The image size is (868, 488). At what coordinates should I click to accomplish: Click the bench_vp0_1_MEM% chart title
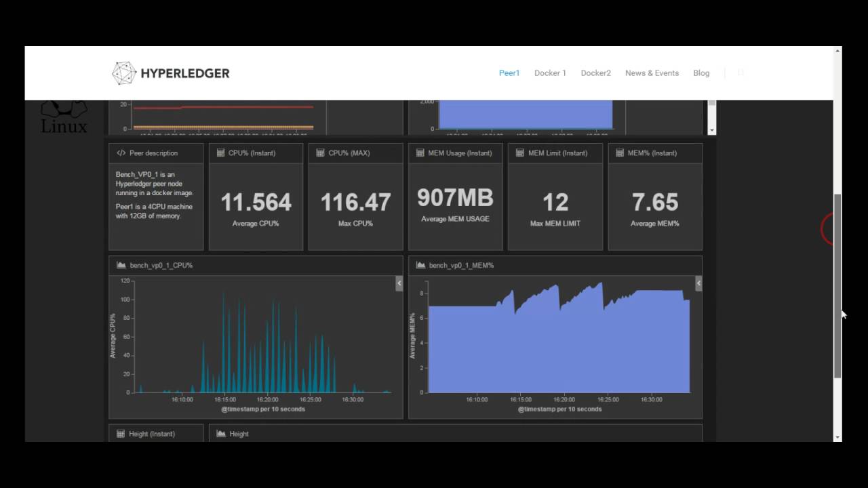[461, 266]
